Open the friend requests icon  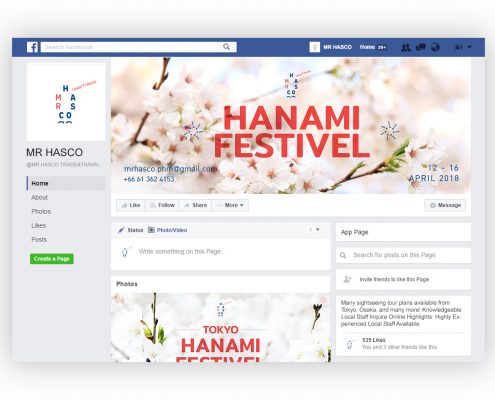point(406,47)
